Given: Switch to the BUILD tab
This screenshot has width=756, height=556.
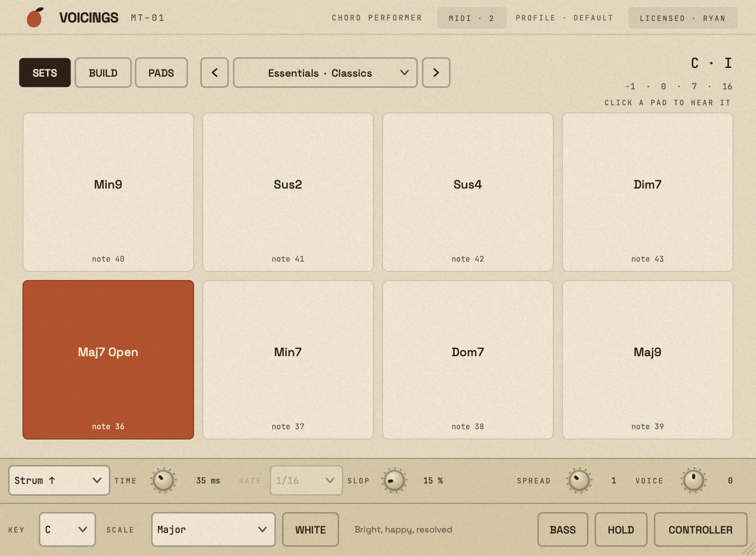Looking at the screenshot, I should 103,73.
